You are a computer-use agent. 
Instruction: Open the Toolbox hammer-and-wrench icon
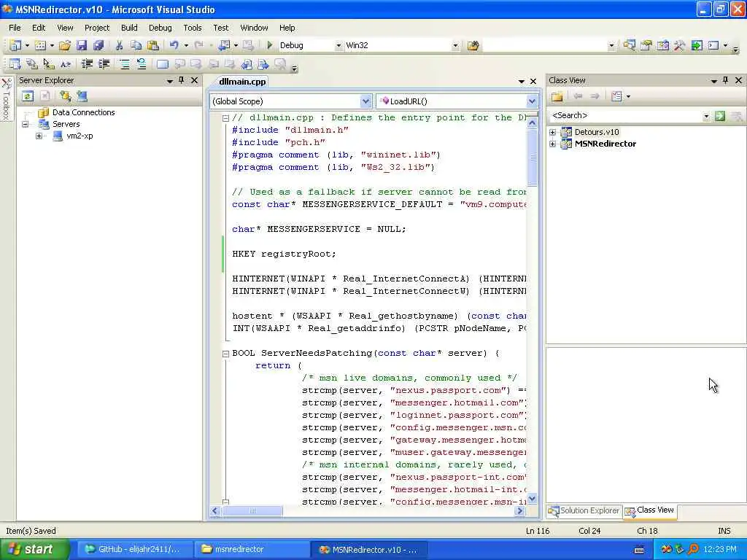coord(679,45)
